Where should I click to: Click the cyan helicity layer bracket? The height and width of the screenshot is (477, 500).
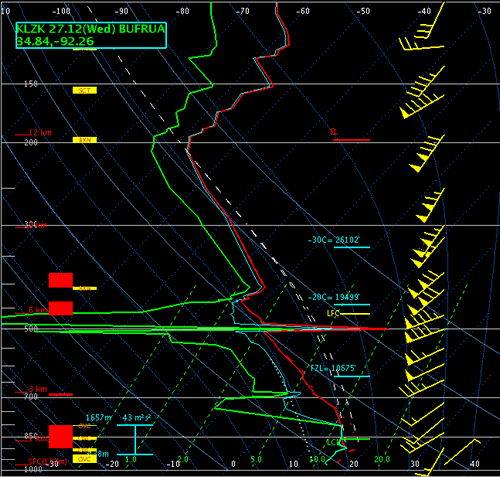pos(135,440)
